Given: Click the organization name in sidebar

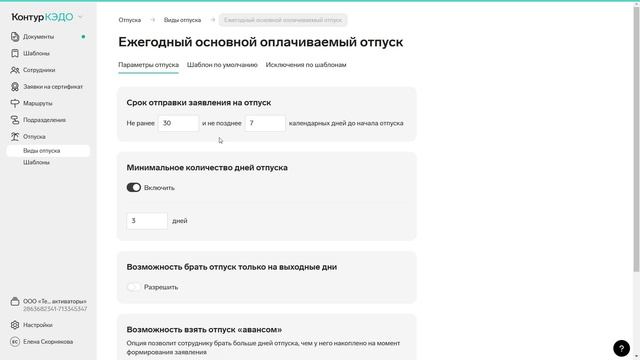Looking at the screenshot, I should coord(55,301).
